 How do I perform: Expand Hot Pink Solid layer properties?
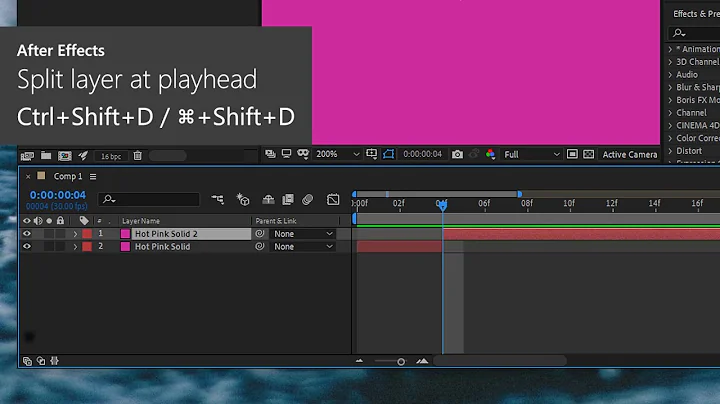pyautogui.click(x=75, y=247)
